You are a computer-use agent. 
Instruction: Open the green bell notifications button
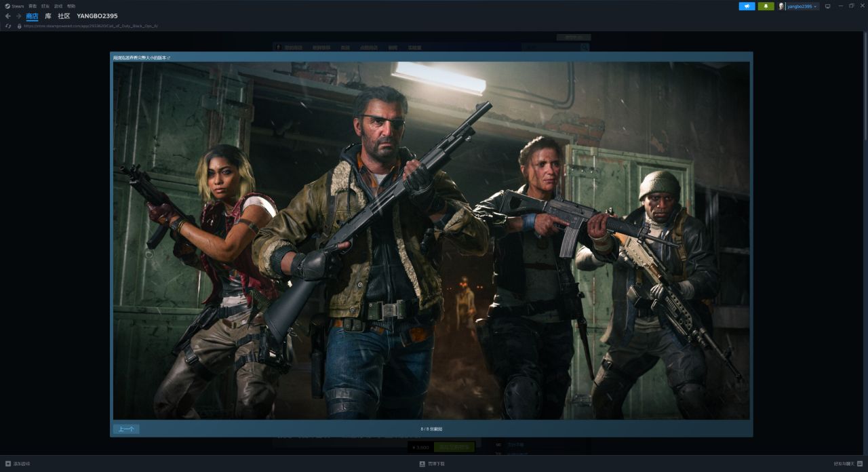coord(766,6)
